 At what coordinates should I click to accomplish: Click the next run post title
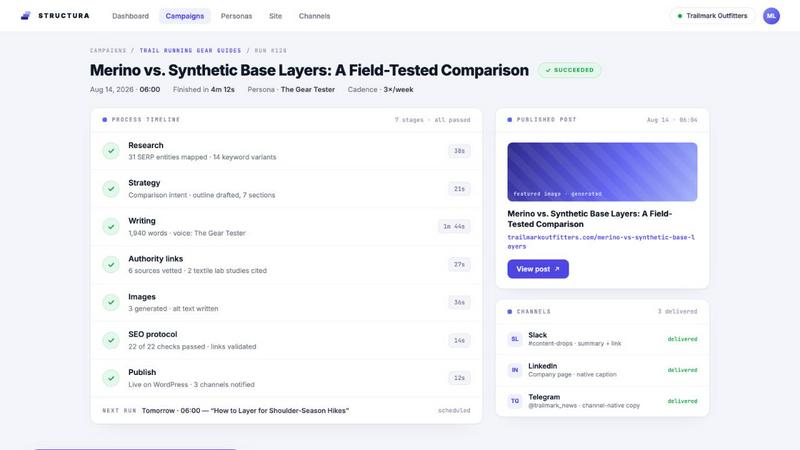tap(279, 411)
